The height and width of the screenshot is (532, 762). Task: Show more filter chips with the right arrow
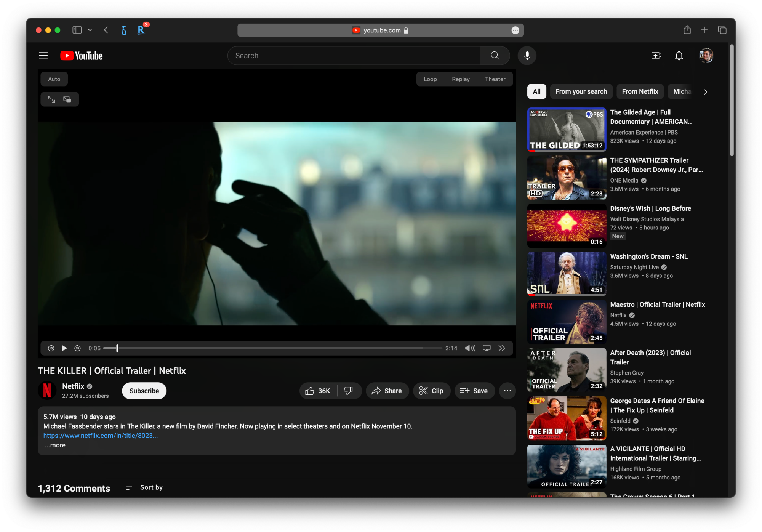tap(705, 92)
